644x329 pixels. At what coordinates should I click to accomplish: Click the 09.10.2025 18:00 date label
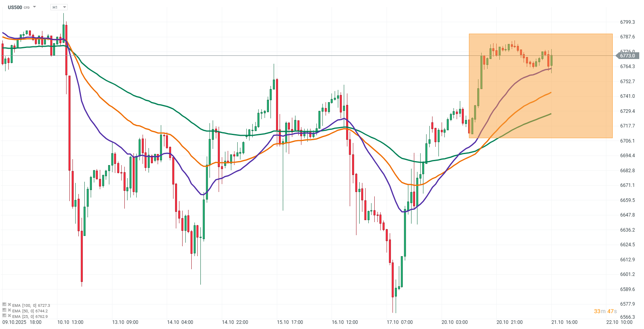coord(22,322)
